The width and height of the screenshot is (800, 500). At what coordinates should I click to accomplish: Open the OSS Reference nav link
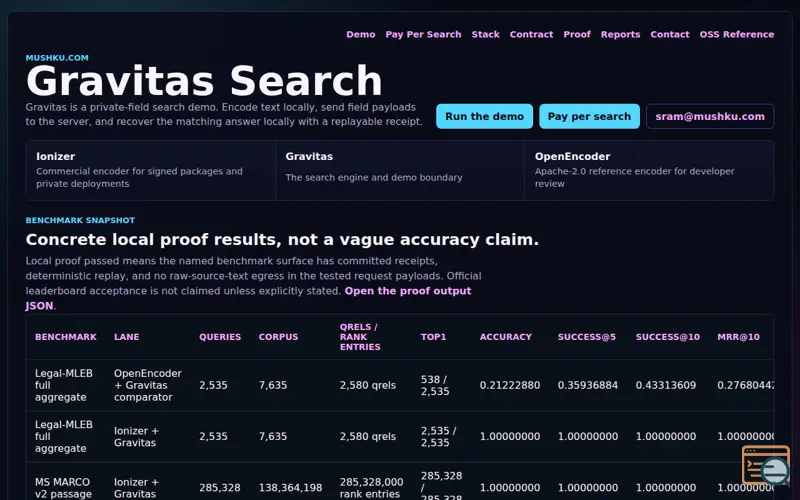point(736,34)
